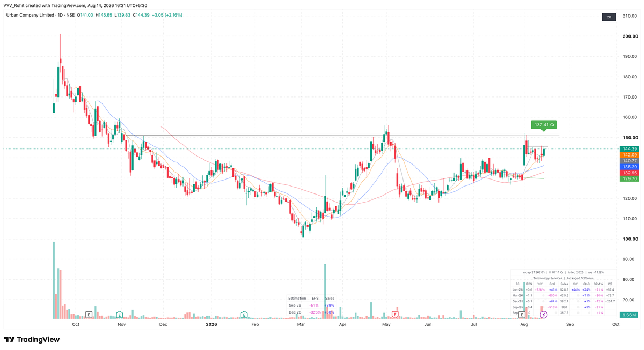Click the Mar-26 row label in fundamentals table
The image size is (644, 350).
pos(517,295)
